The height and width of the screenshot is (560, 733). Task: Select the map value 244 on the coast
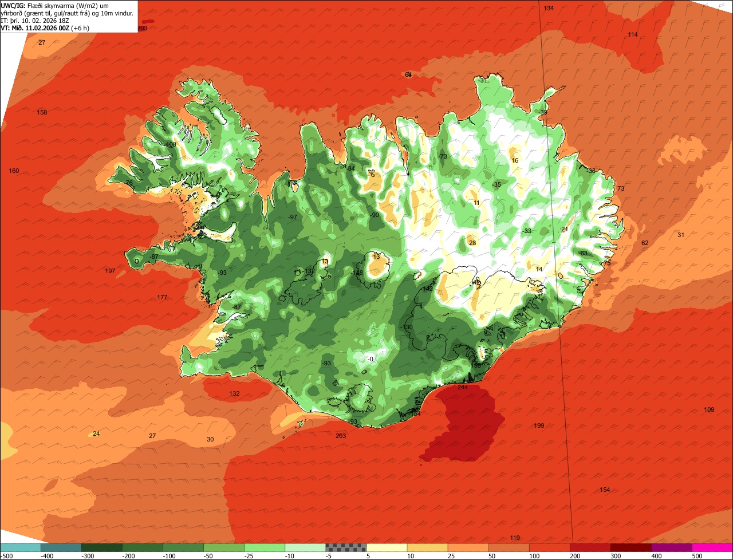463,388
